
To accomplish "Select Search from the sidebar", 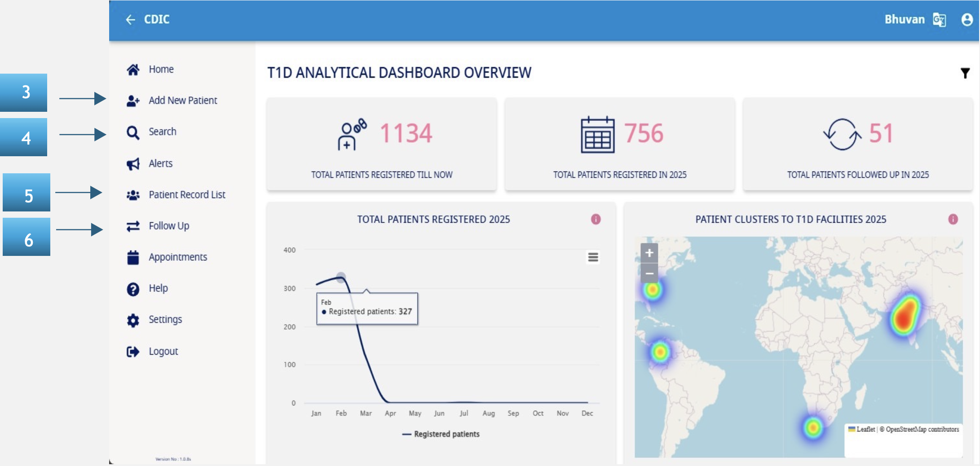I will tap(162, 132).
